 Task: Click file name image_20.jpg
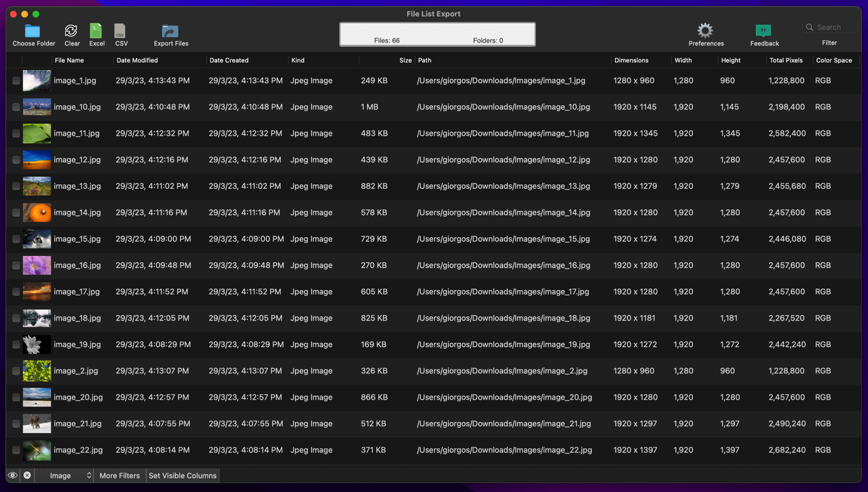(x=78, y=397)
